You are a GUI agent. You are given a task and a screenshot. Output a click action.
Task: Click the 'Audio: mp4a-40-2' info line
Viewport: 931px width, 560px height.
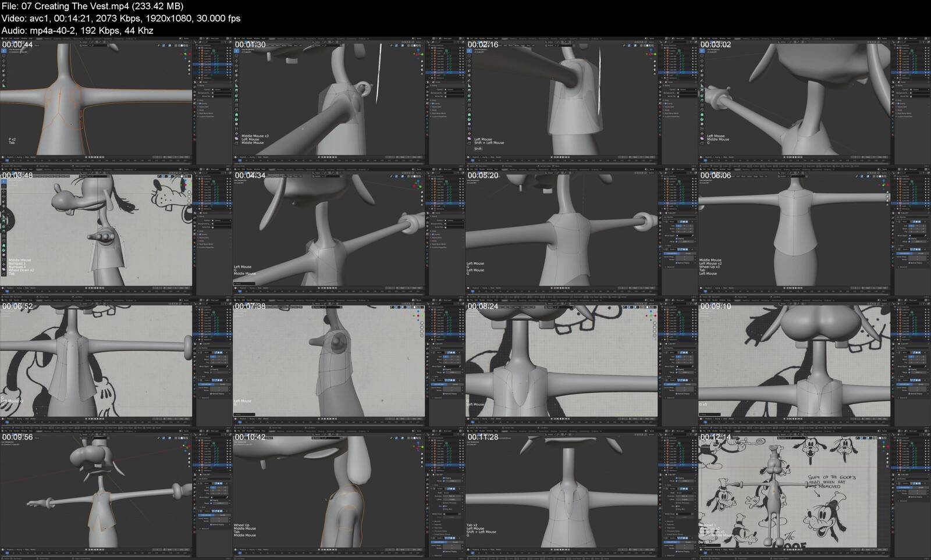[x=77, y=30]
